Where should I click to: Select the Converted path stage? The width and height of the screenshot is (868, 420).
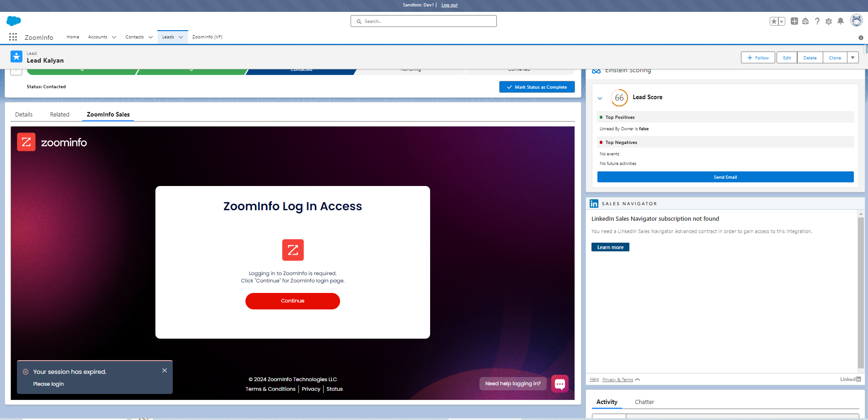[x=519, y=71]
